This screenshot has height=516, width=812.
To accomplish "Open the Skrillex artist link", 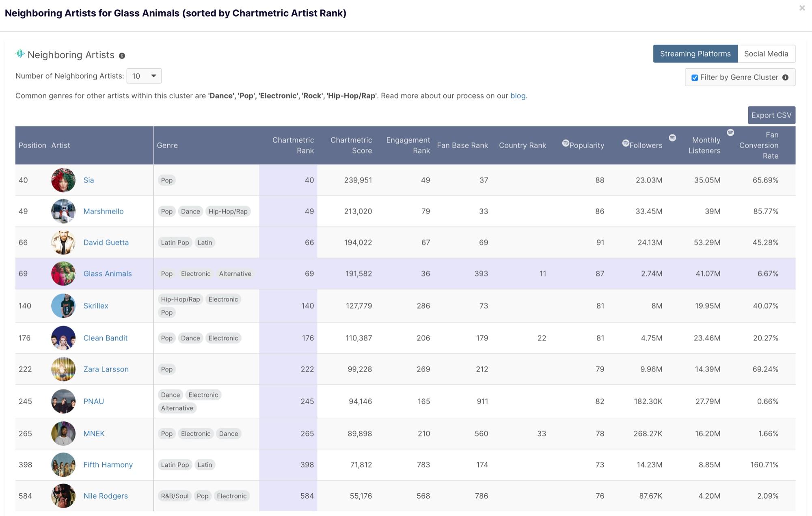I will 96,306.
